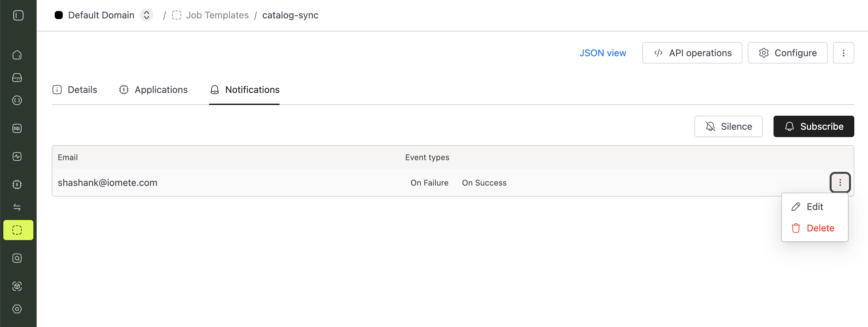868x327 pixels.
Task: Toggle the row actions menu for shashank@iomete.com
Action: point(840,183)
